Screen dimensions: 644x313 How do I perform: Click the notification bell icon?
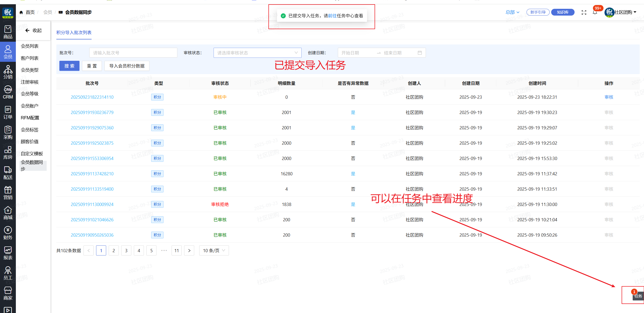595,12
